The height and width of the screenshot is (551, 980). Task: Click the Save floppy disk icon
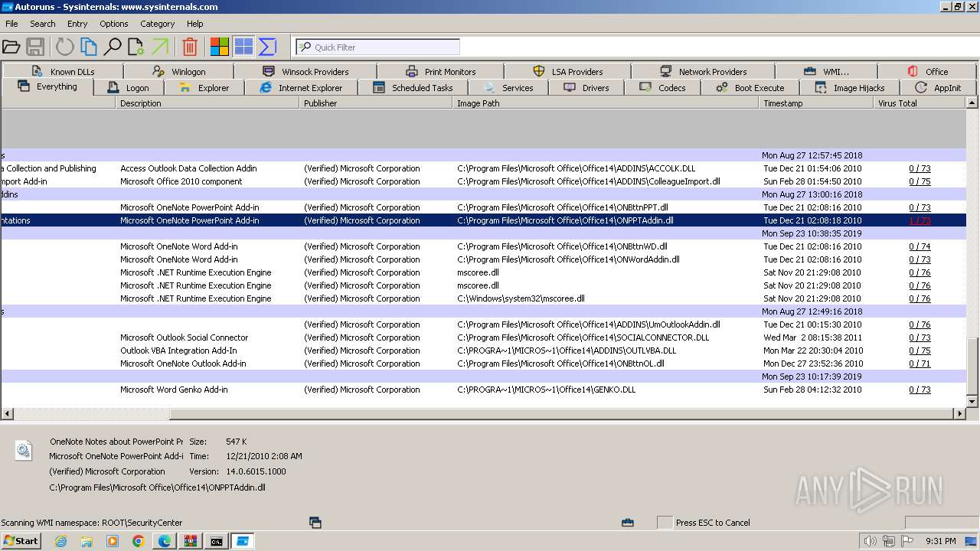35,47
